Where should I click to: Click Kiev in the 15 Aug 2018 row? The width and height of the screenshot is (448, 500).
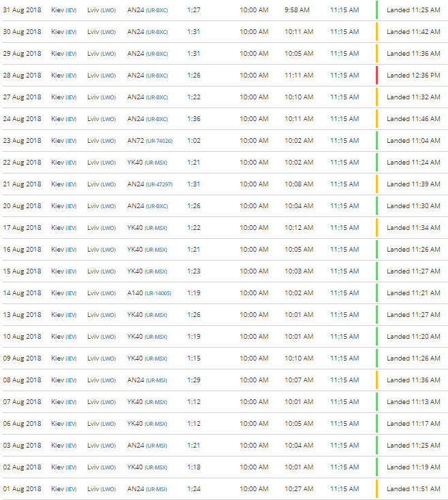click(x=57, y=271)
